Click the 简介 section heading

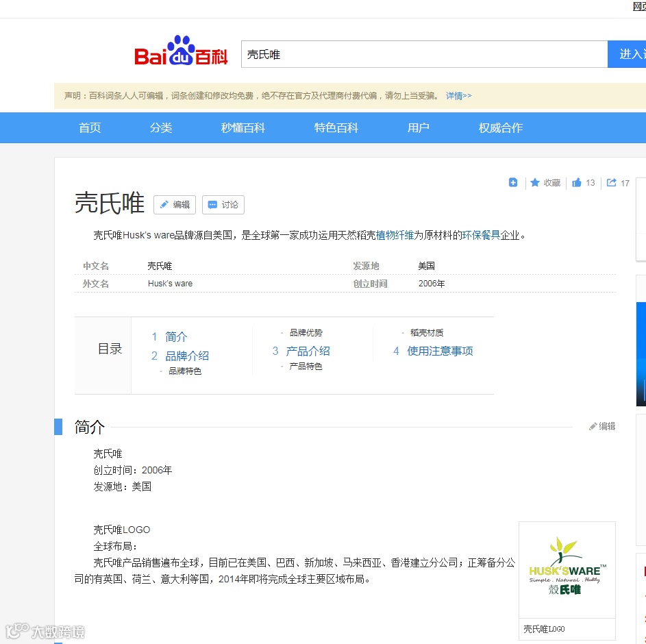90,427
